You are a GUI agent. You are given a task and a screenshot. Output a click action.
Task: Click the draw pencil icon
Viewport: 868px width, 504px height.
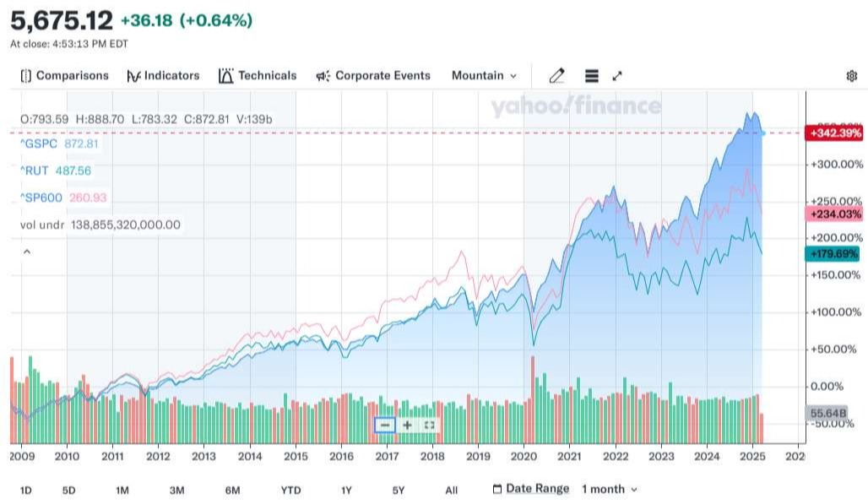coord(556,76)
